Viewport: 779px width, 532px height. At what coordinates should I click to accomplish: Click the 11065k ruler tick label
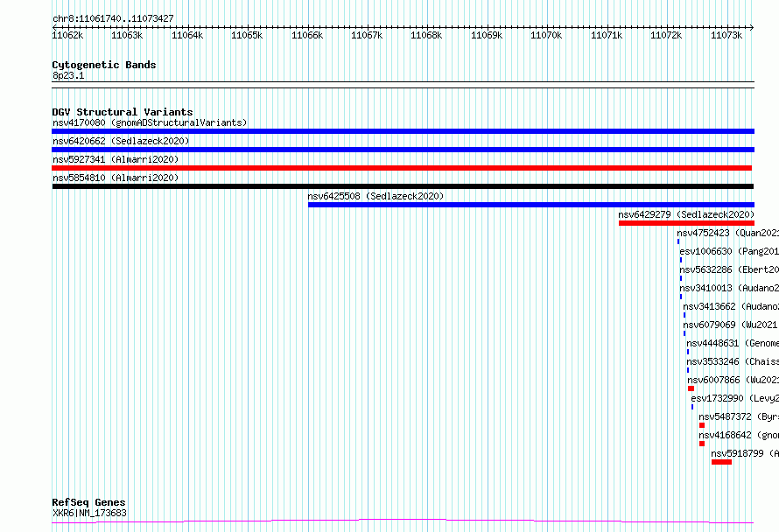(x=247, y=35)
